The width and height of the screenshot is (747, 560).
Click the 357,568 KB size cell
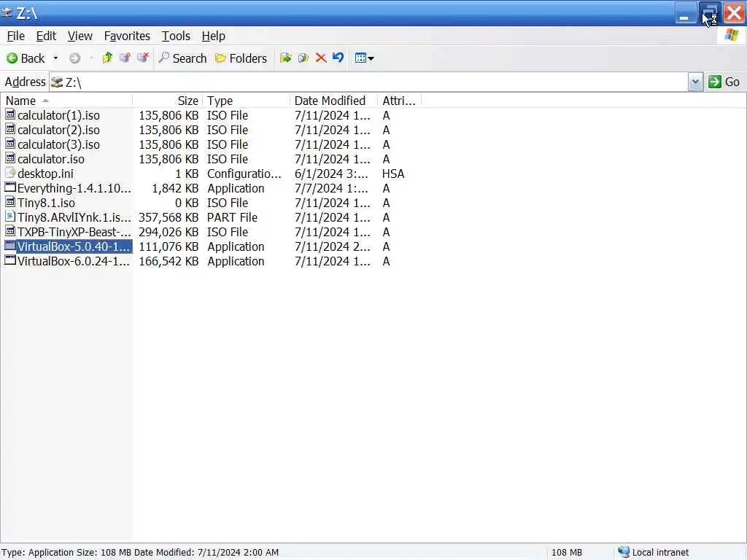click(169, 217)
